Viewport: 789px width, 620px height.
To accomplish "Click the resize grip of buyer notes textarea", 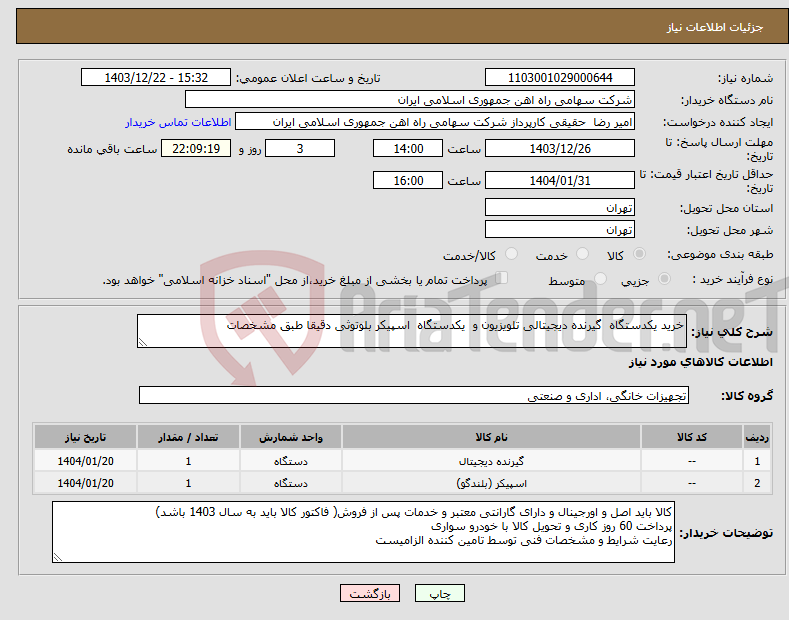I will (58, 558).
